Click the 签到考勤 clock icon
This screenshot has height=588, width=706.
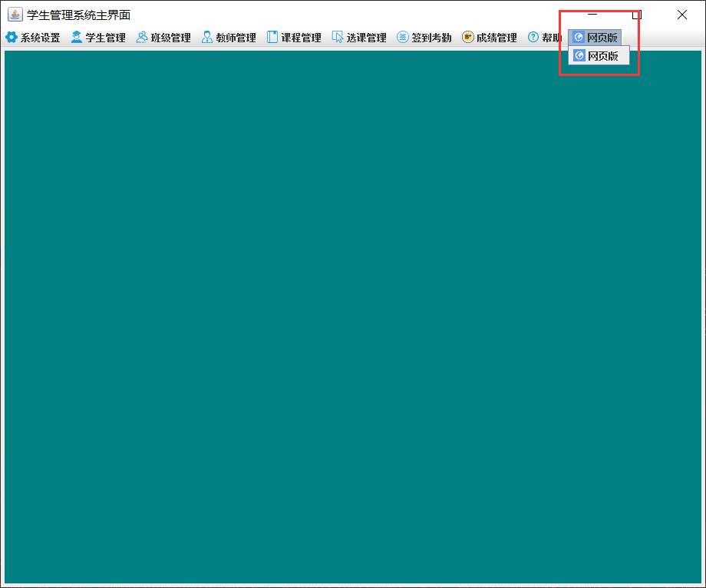pyautogui.click(x=401, y=36)
